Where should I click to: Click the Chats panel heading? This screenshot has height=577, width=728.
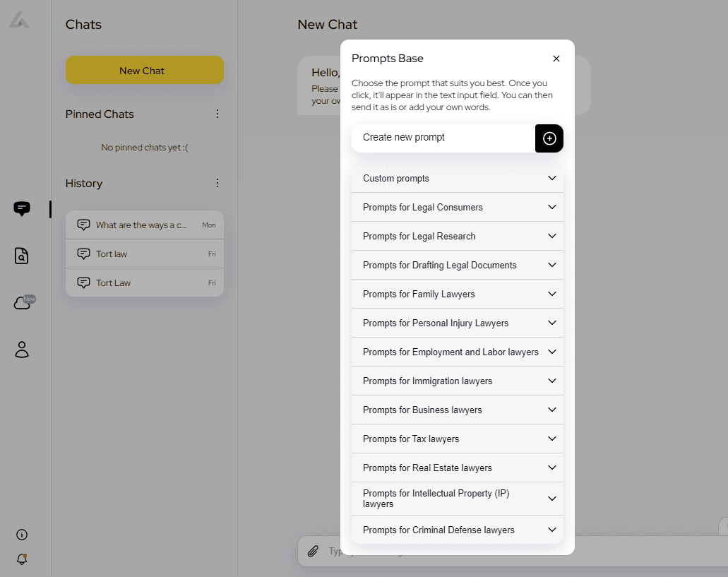83,25
